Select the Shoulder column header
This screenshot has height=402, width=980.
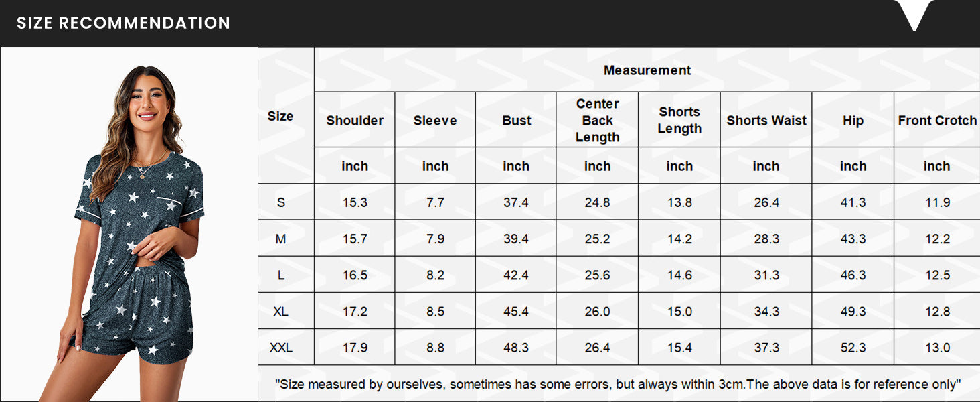coord(355,121)
